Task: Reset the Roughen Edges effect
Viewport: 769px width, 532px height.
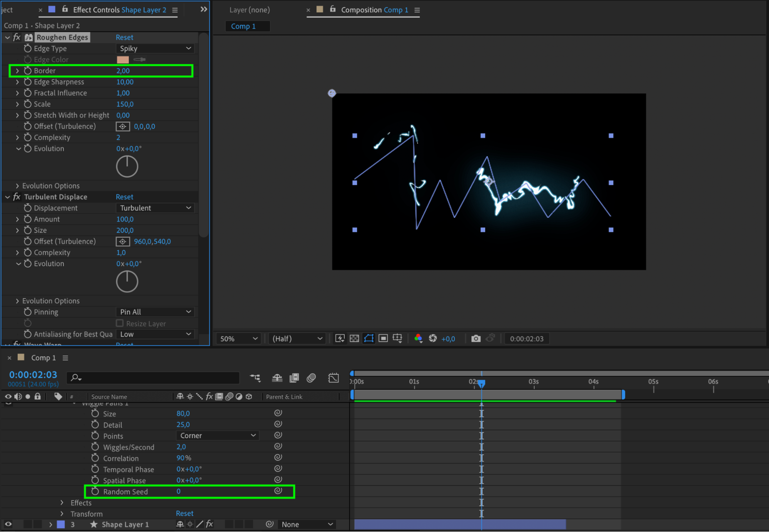Action: pyautogui.click(x=124, y=37)
